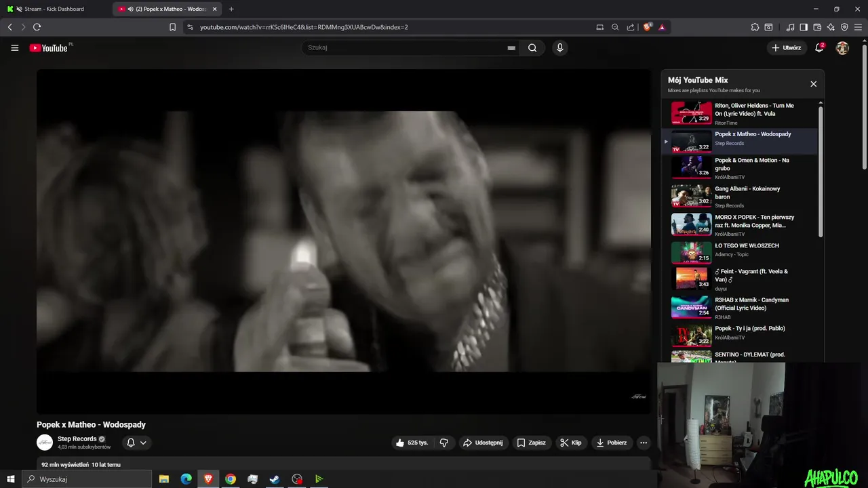
Task: Click the zoom magnifier in address bar
Action: tap(615, 27)
